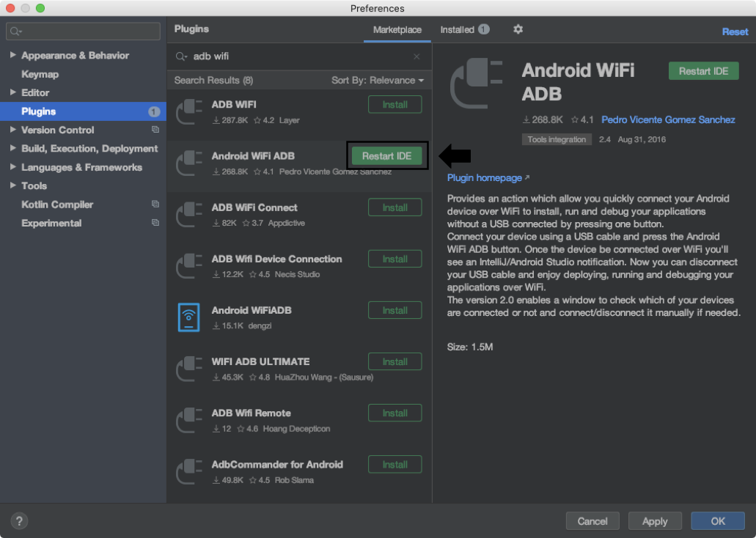Viewport: 756px width, 538px height.
Task: Install AdbCommander for Android plugin
Action: [x=395, y=465]
